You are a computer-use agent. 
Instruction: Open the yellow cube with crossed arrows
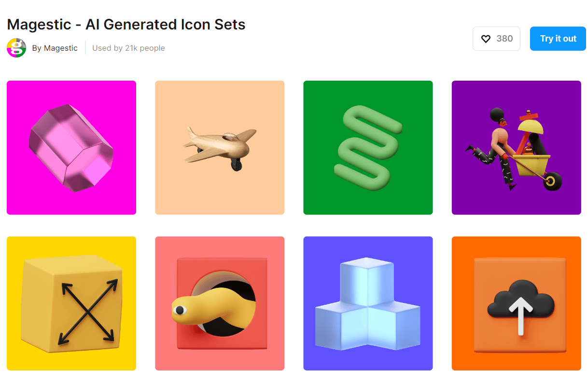coord(71,303)
